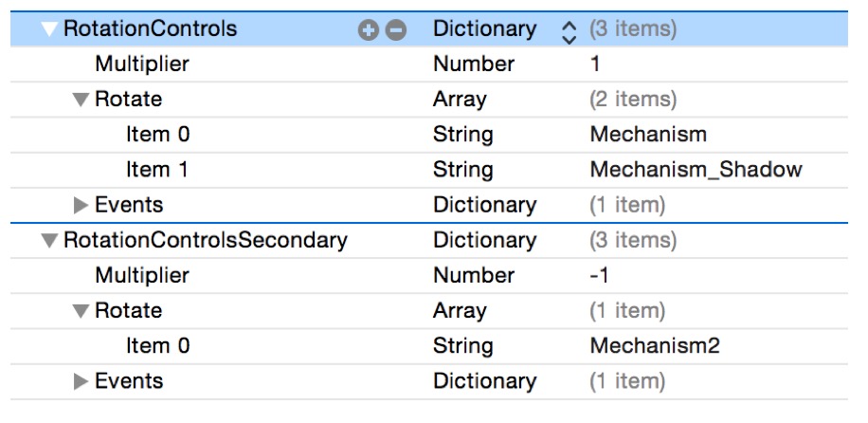The width and height of the screenshot is (868, 423).
Task: Select Item 0 under RotationControlsSecondary Rotate
Action: tap(157, 345)
